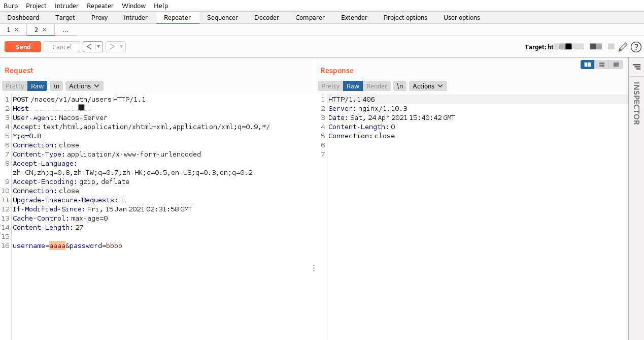Toggle the Inspector panel hamburger icon
This screenshot has width=644, height=340.
636,67
